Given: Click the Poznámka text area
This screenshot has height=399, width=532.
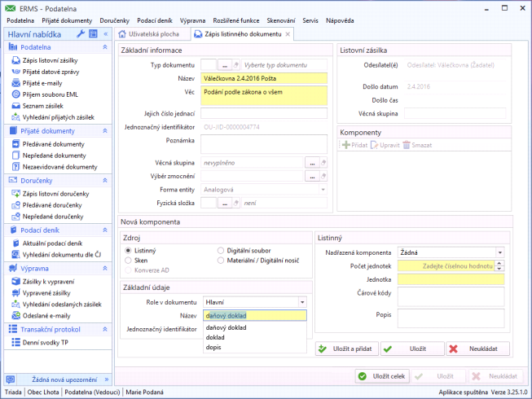Looking at the screenshot, I should (264, 144).
